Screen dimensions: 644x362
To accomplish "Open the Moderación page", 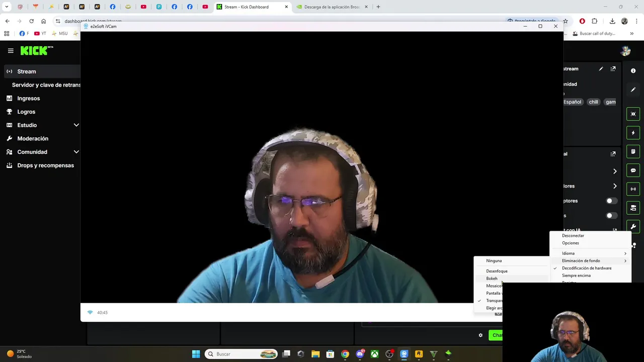I will click(x=33, y=139).
